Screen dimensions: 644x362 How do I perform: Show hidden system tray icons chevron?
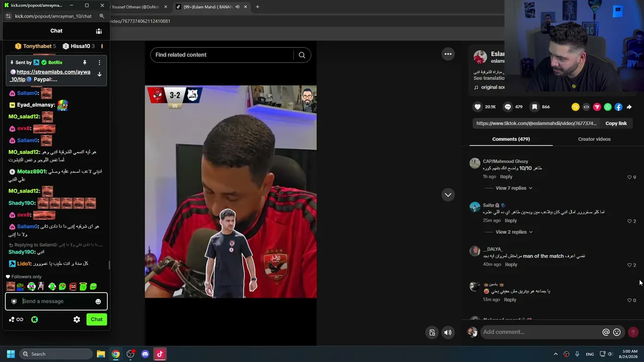555,354
